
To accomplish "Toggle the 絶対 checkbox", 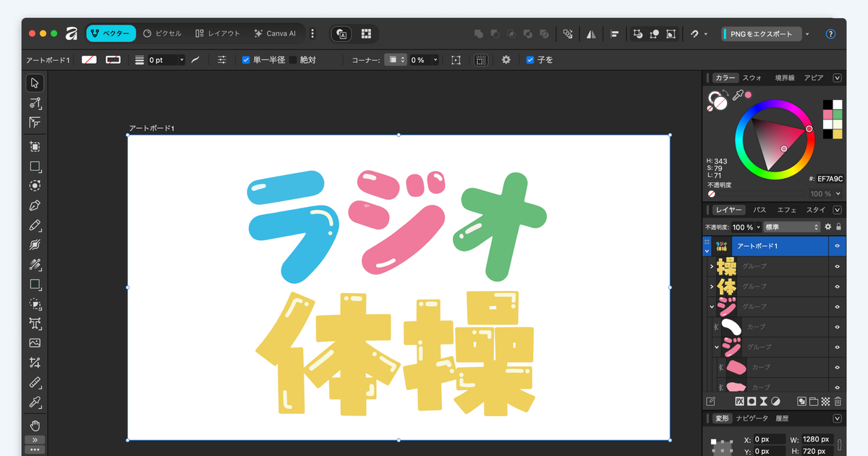I will click(x=293, y=60).
